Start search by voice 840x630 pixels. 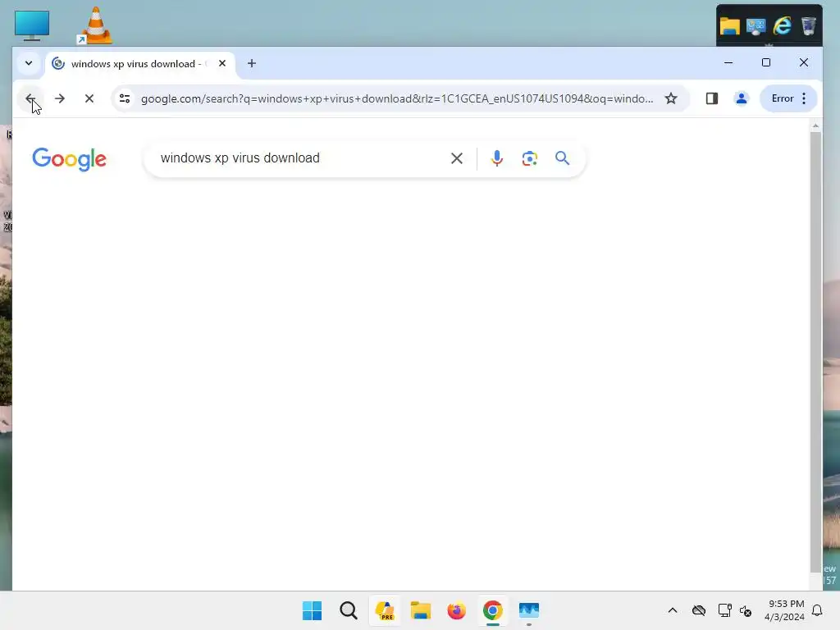click(496, 158)
